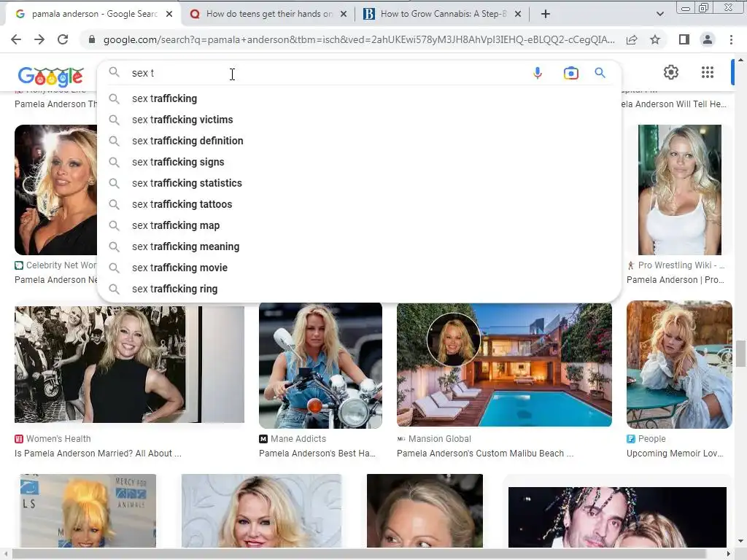Click the address bar URL
The height and width of the screenshot is (560, 747).
coord(359,39)
